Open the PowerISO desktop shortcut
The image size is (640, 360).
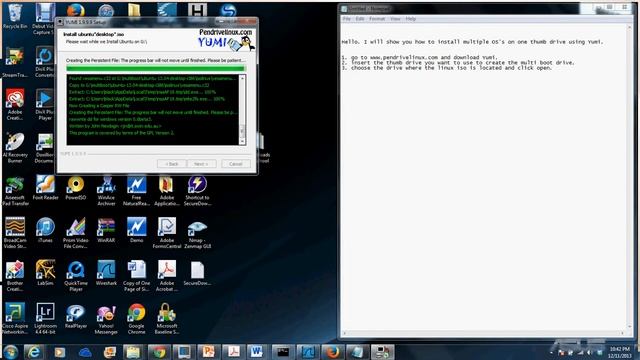pos(76,188)
